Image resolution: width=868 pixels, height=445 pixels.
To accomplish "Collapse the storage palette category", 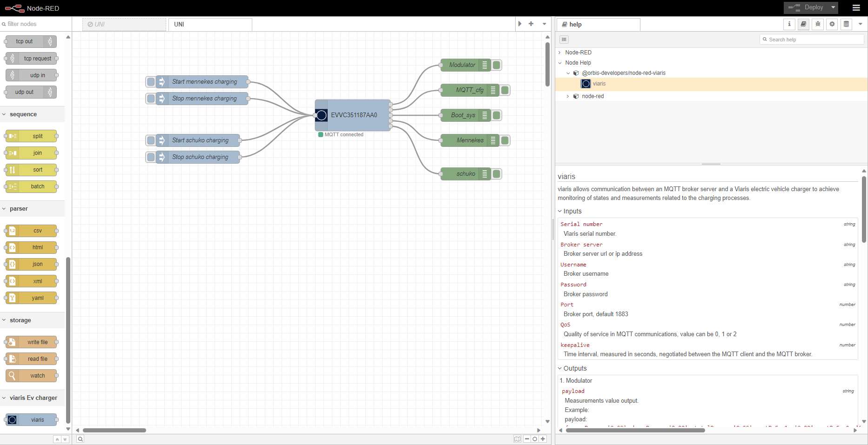I will tap(33, 320).
